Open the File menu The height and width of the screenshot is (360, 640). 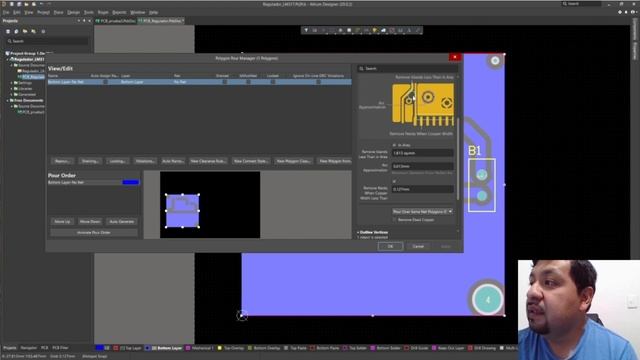6,13
